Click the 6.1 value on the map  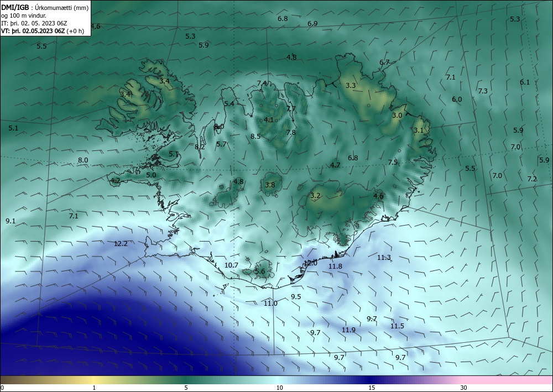point(525,82)
